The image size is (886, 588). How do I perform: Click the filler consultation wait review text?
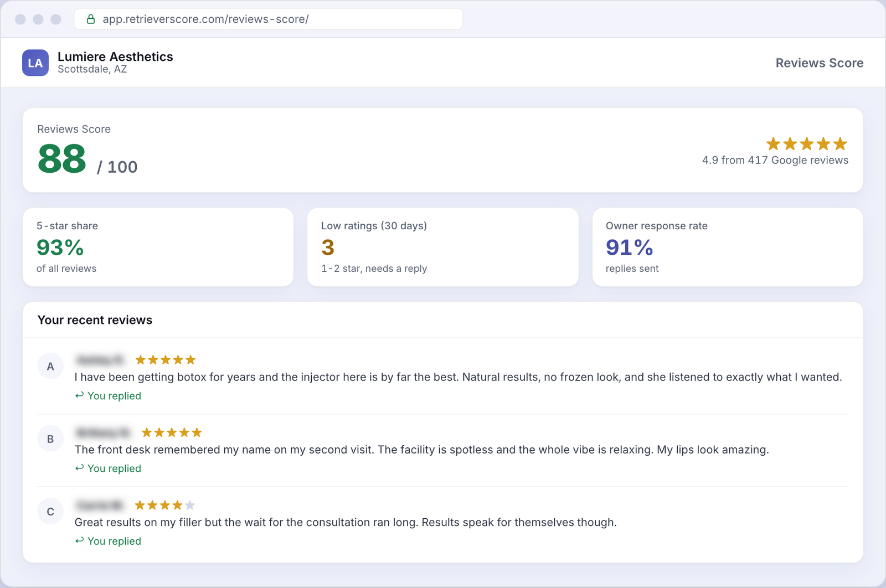(x=346, y=522)
